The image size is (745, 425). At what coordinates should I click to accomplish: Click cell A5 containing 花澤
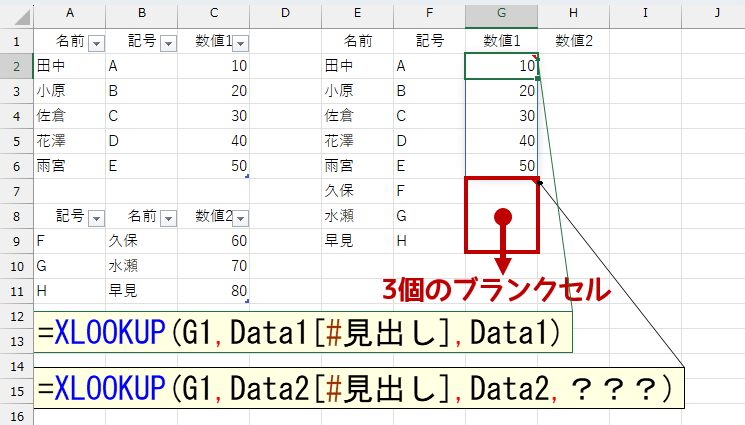[70, 141]
